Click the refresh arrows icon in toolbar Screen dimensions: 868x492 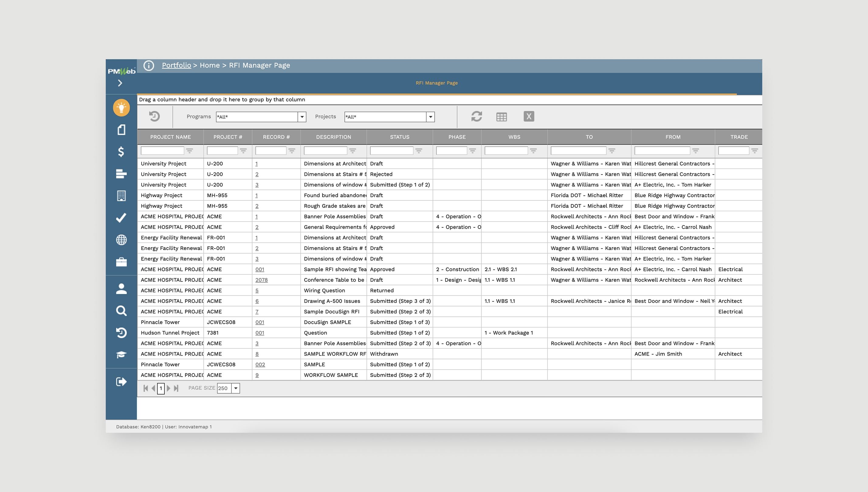click(477, 117)
